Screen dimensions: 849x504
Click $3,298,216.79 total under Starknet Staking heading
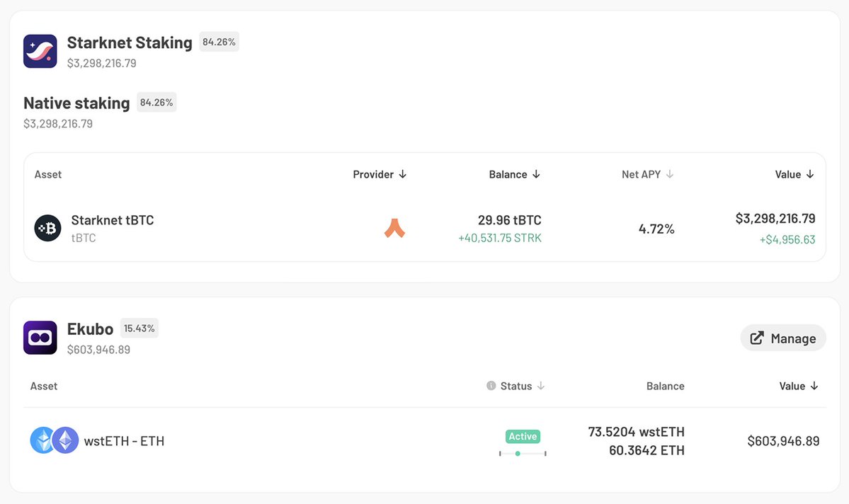pyautogui.click(x=102, y=63)
